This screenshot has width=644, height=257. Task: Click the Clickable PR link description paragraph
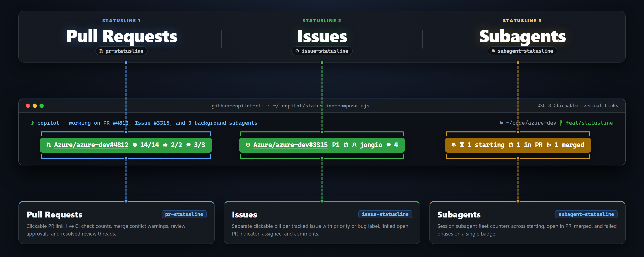coord(106,230)
